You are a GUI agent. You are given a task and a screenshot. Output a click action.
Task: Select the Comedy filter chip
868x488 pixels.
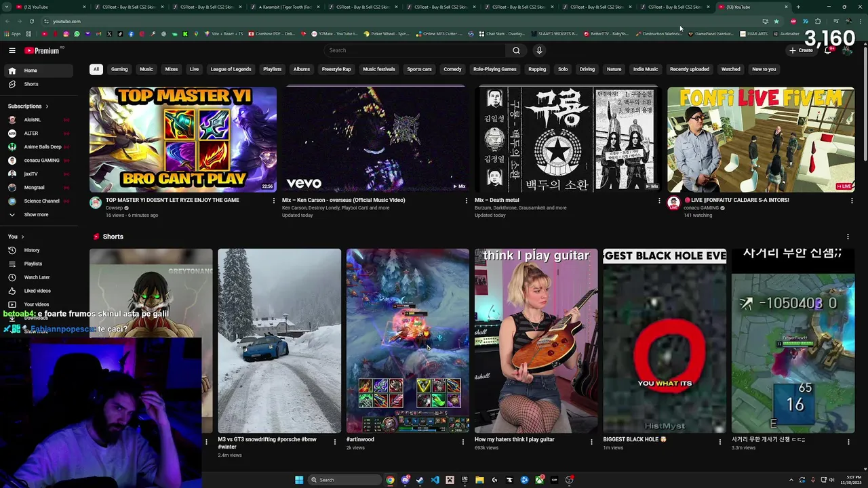pyautogui.click(x=452, y=69)
